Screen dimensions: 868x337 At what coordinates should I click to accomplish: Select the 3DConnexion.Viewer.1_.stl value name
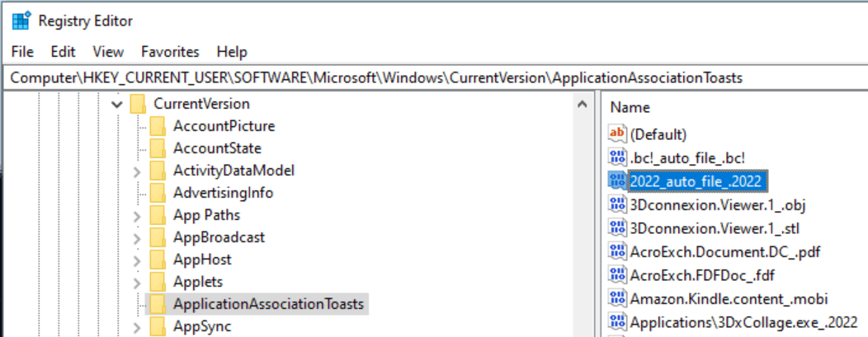(x=714, y=228)
